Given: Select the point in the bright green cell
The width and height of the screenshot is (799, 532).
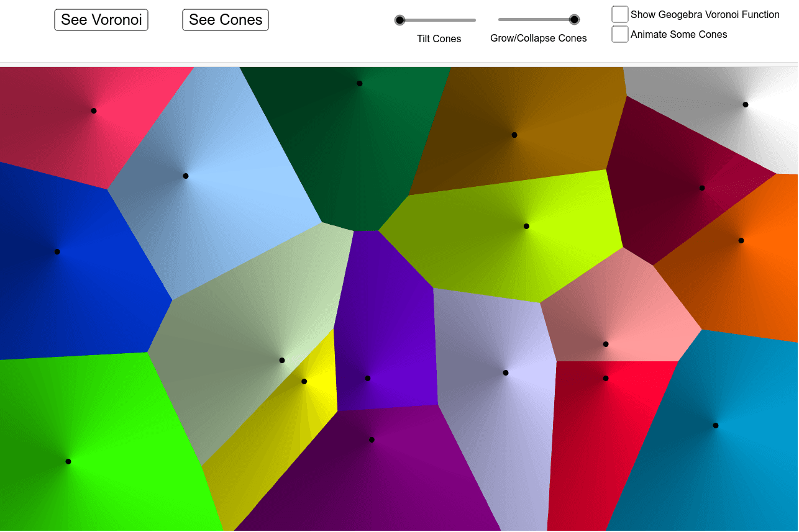Looking at the screenshot, I should click(x=68, y=462).
